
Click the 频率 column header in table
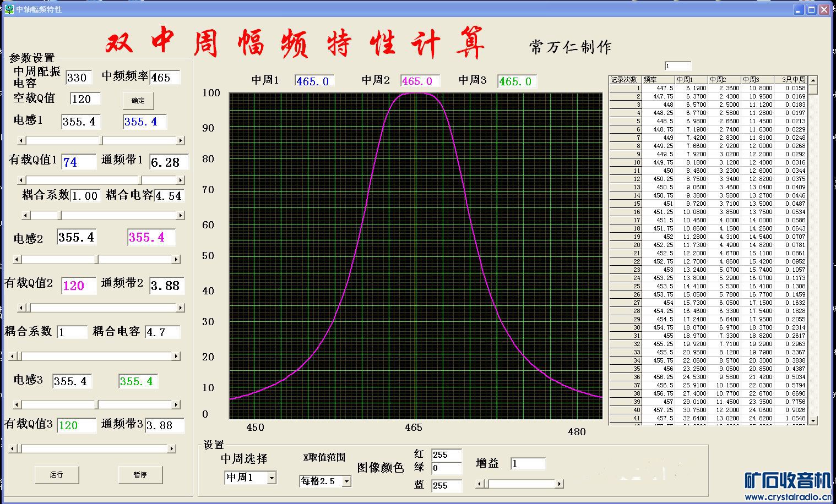(658, 80)
